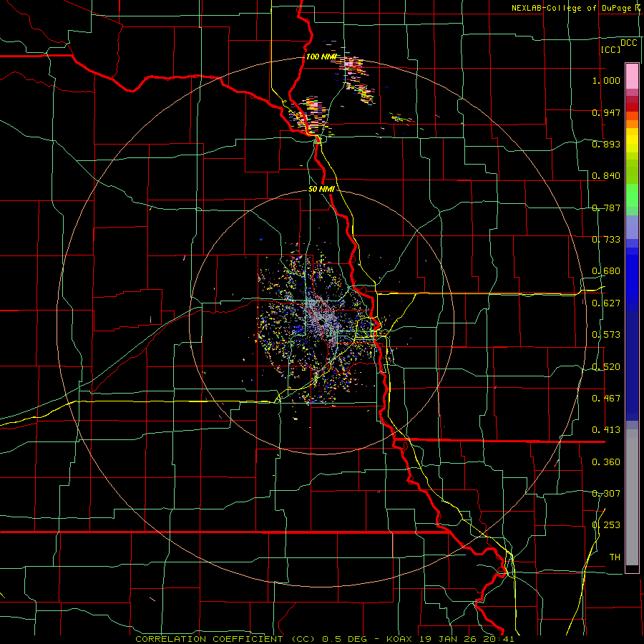Select the 0.413 scale value

[606, 430]
